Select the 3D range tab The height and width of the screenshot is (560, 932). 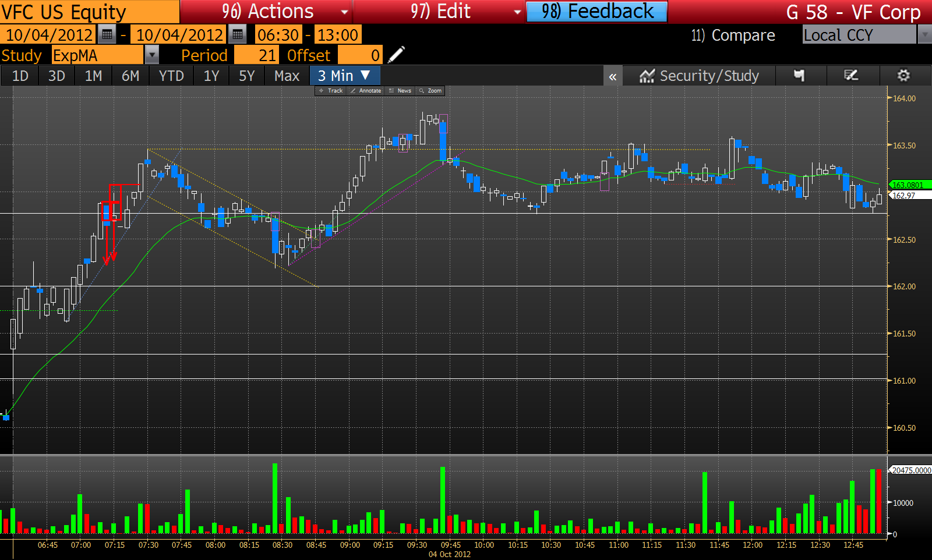pyautogui.click(x=57, y=76)
